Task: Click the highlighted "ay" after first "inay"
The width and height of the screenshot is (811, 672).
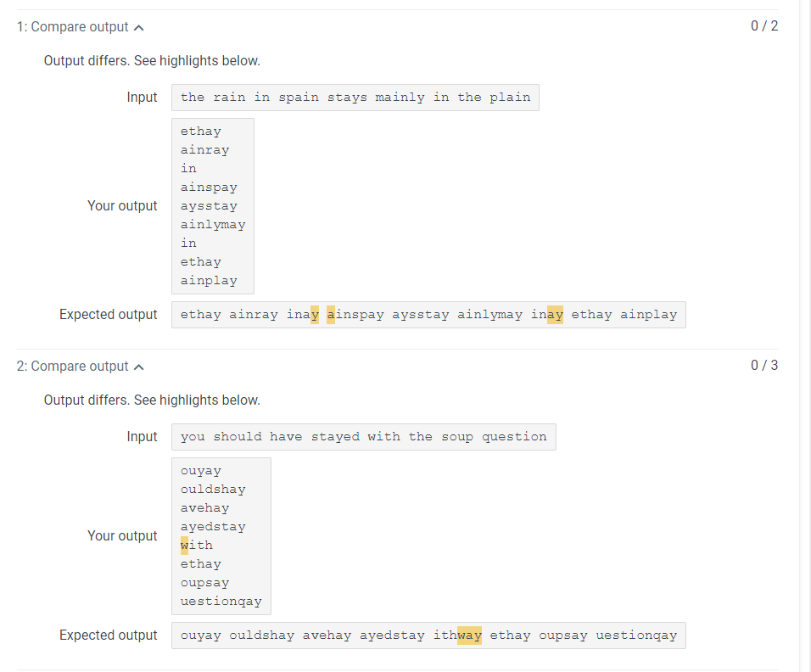Action: [x=315, y=314]
